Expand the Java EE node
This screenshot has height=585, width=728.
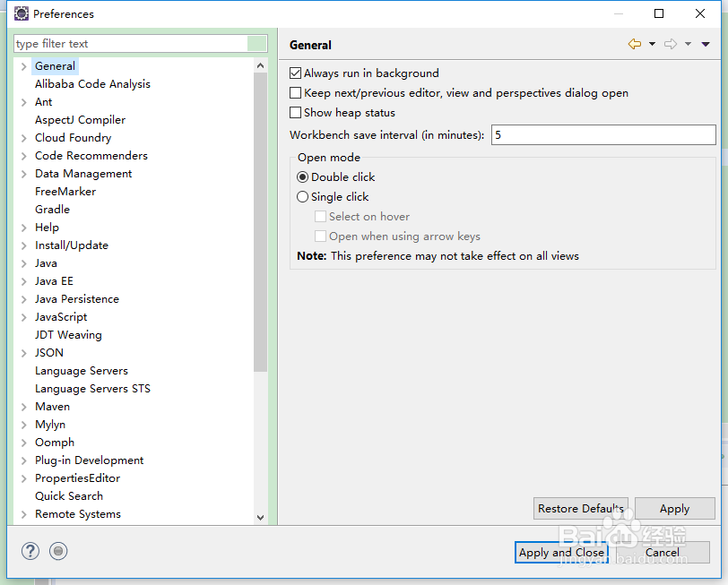coord(23,281)
